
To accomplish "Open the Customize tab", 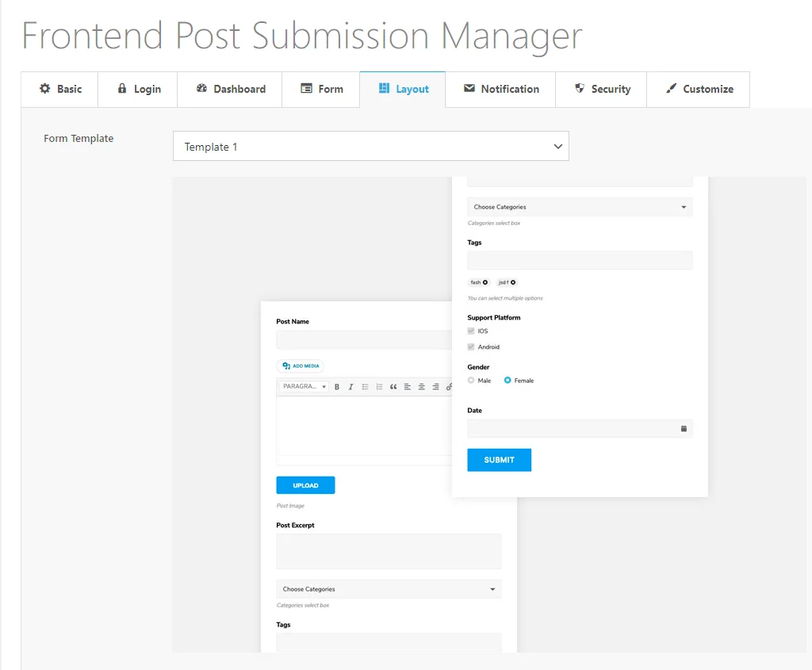I will 699,89.
